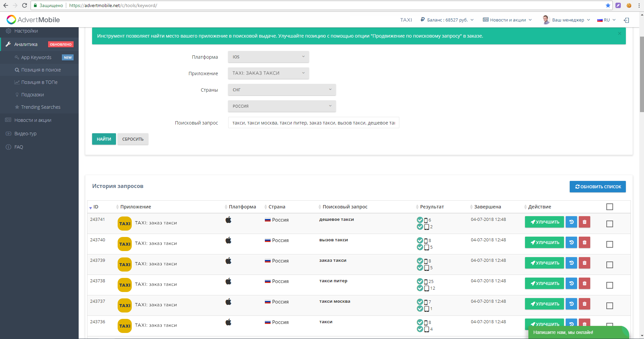Click the Поисковый запрос input field
644x339 pixels.
click(x=313, y=123)
